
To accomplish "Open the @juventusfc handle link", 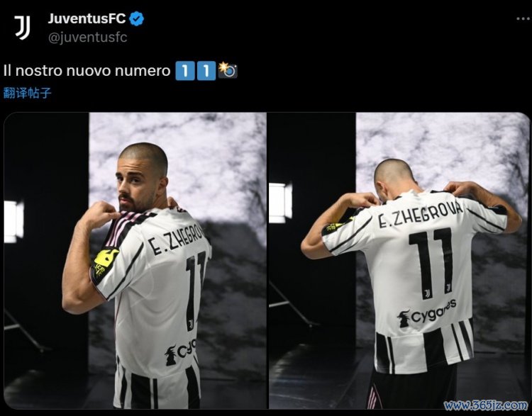I will [87, 38].
